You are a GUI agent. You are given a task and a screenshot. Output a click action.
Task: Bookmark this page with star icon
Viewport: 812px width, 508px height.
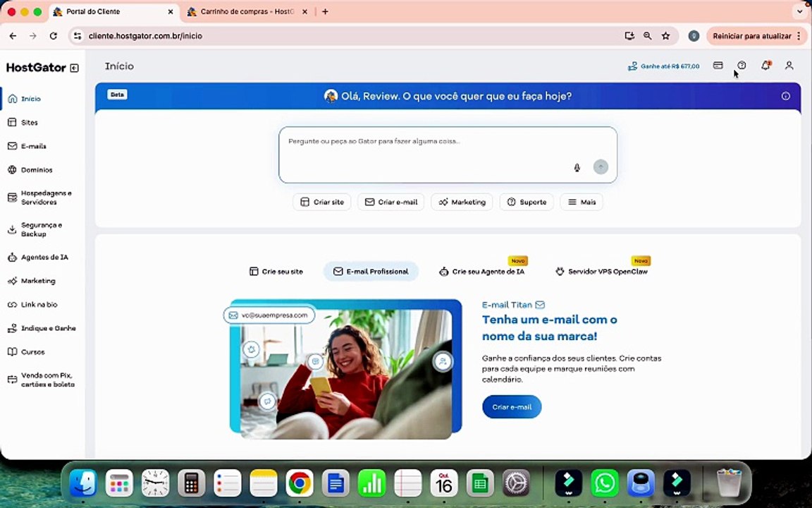(x=666, y=36)
